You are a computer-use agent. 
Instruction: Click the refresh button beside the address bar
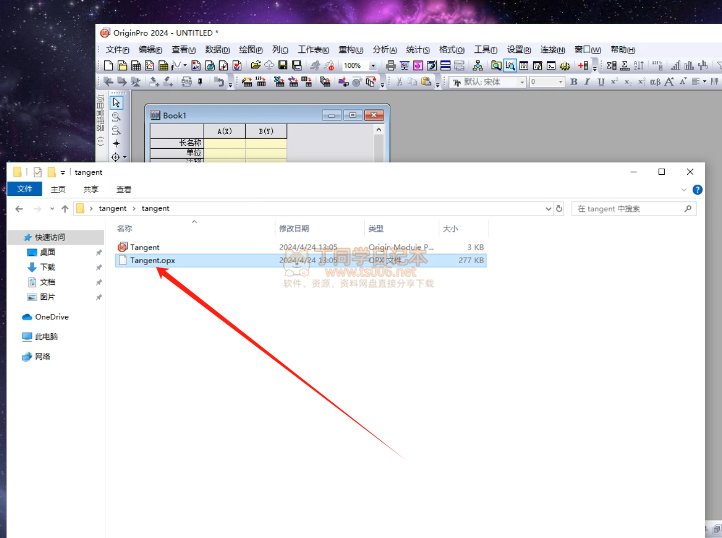560,209
